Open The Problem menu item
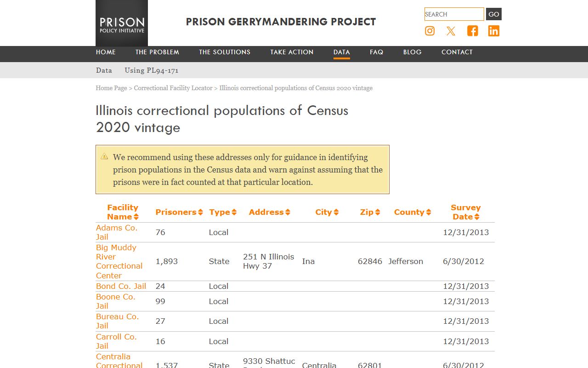588x368 pixels. pyautogui.click(x=157, y=52)
